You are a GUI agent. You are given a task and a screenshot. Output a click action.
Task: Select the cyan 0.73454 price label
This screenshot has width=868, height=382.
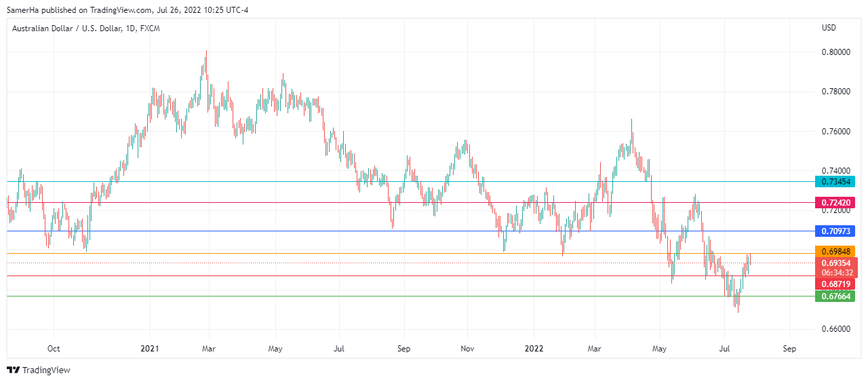(x=835, y=182)
